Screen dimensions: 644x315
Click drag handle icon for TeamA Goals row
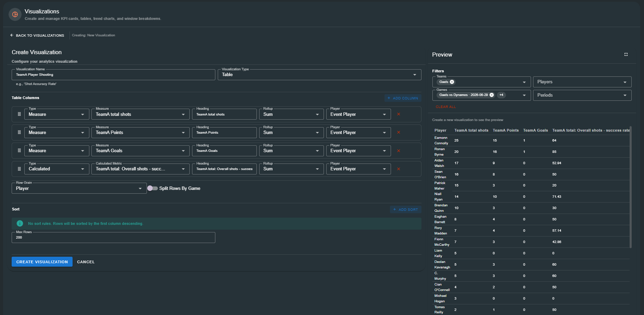19,150
